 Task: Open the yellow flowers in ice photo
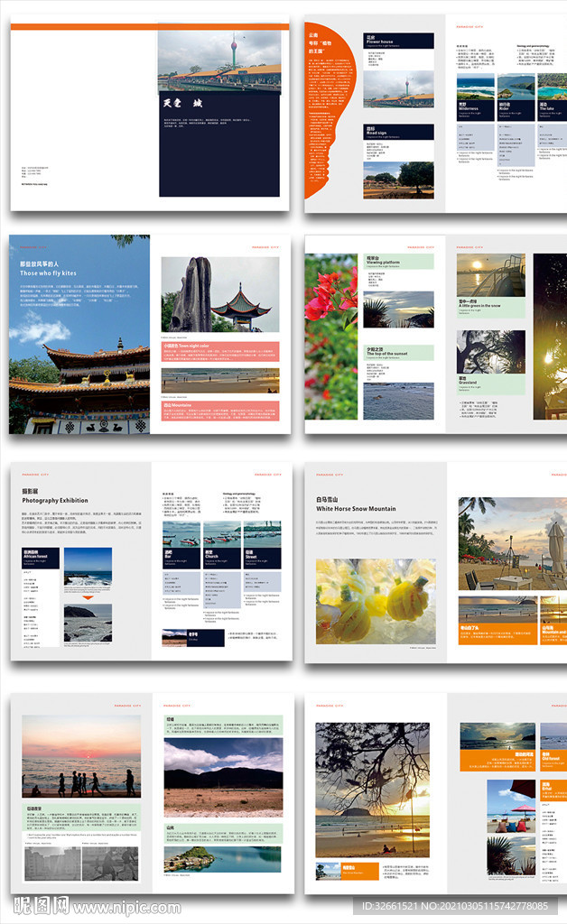[376, 602]
